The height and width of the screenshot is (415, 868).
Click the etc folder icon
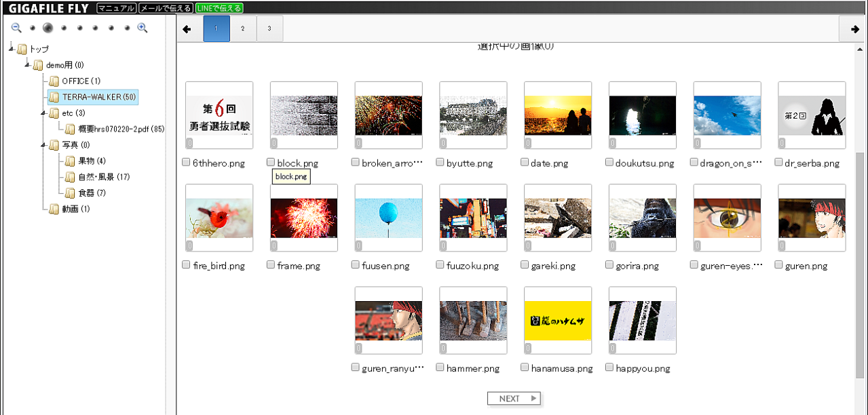point(54,113)
